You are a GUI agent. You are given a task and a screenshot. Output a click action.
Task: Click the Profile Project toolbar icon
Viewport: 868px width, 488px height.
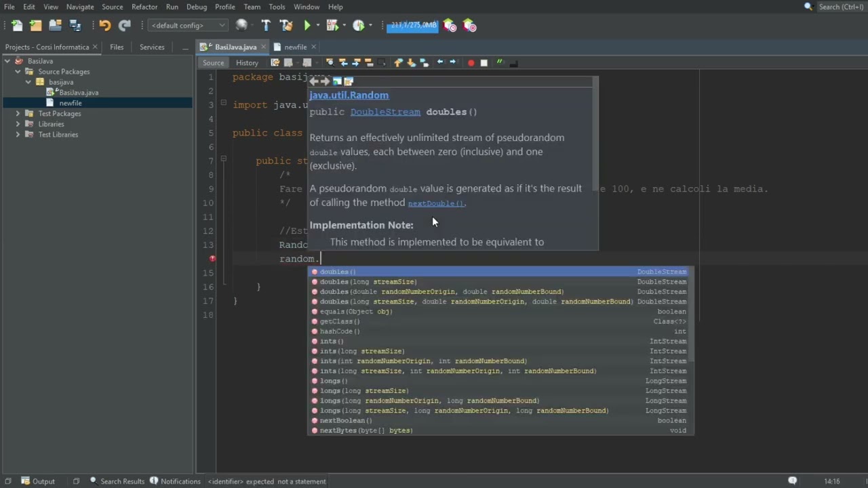[359, 26]
